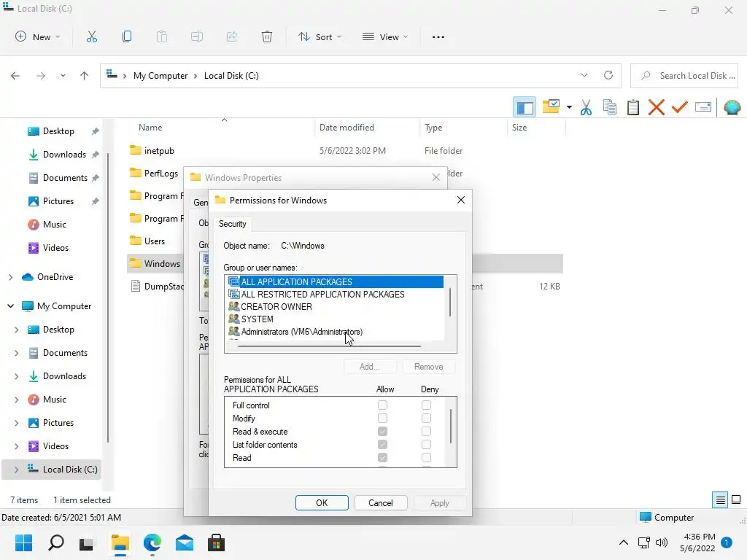The height and width of the screenshot is (560, 747).
Task: Check Deny for Read permission
Action: [426, 458]
